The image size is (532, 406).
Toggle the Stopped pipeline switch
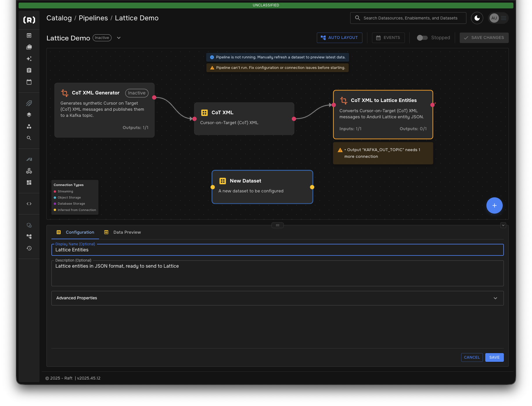tap(422, 38)
